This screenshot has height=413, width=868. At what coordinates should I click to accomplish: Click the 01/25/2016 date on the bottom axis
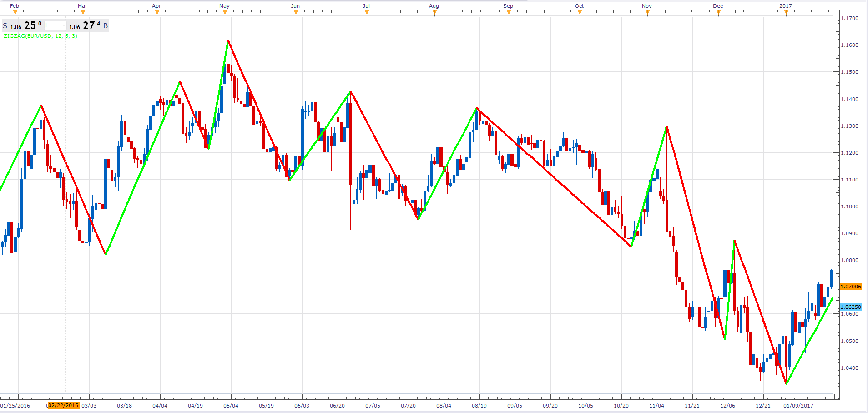pos(15,406)
